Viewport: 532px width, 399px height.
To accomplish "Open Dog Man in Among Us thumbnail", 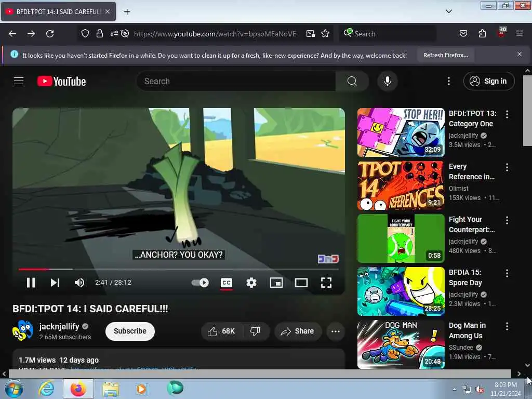I will pyautogui.click(x=401, y=344).
